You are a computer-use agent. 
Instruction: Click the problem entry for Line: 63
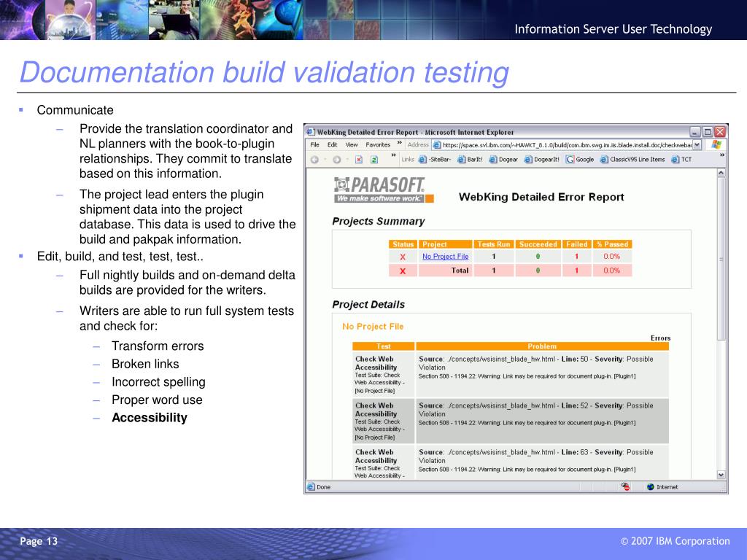[x=542, y=462]
